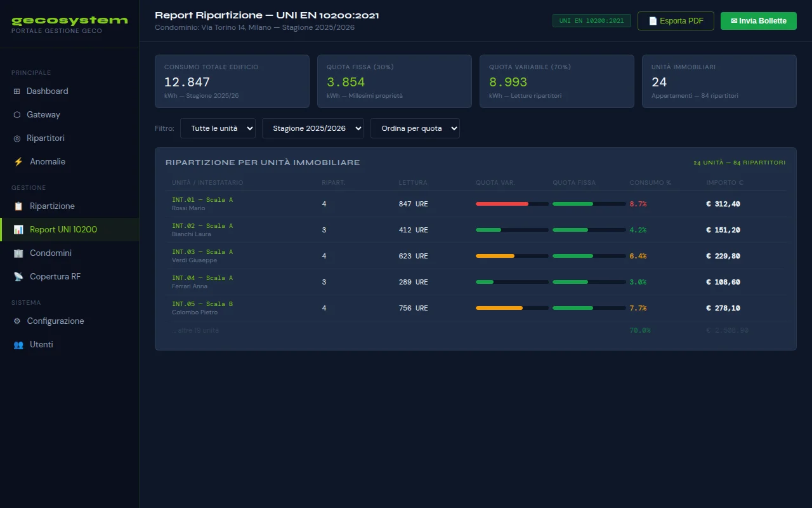This screenshot has height=508, width=812.
Task: Click the Report UNI 10200 chart icon
Action: (18, 229)
